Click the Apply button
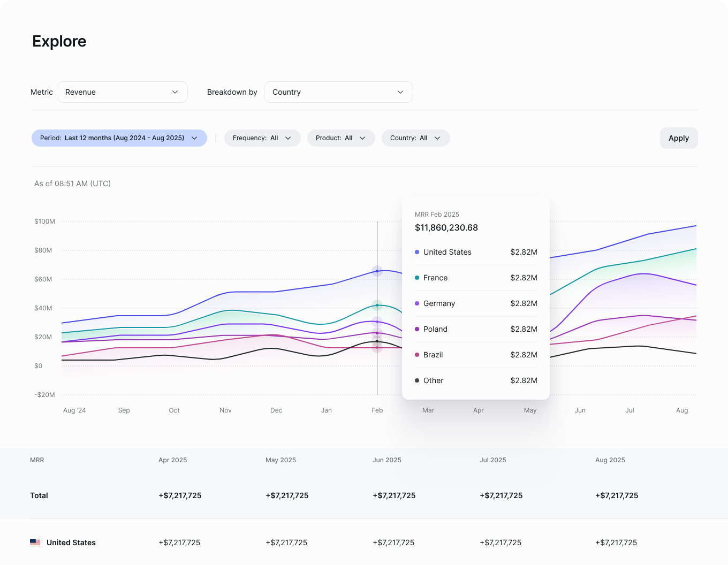728x565 pixels. coord(679,138)
